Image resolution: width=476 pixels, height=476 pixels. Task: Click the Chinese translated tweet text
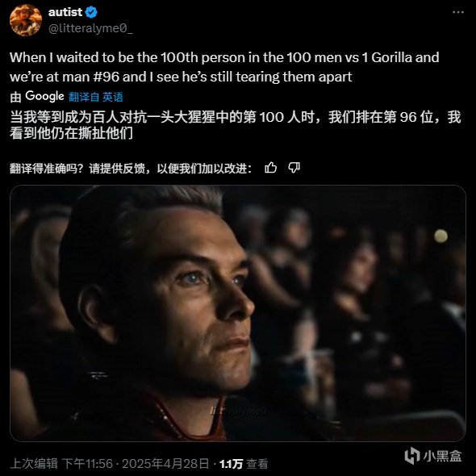(x=236, y=125)
